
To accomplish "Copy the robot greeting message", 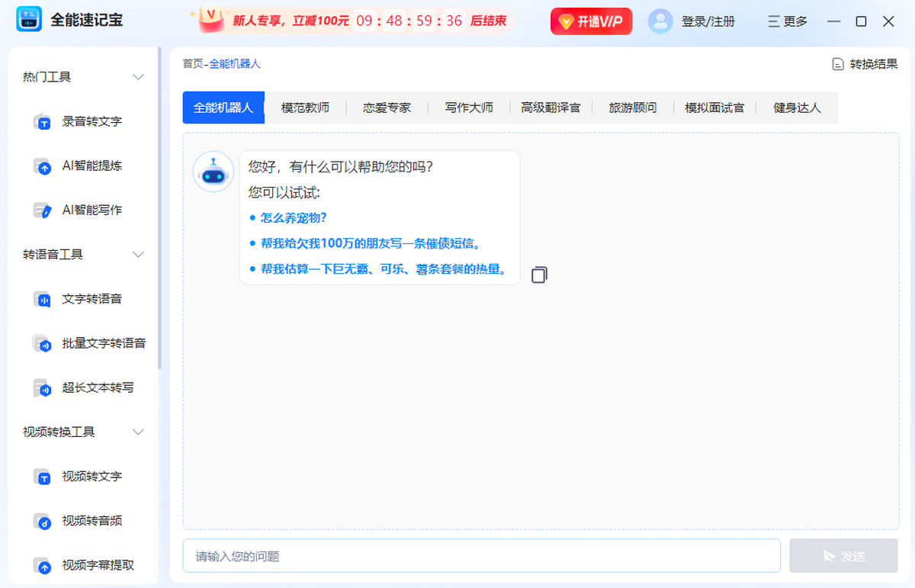I will [539, 275].
